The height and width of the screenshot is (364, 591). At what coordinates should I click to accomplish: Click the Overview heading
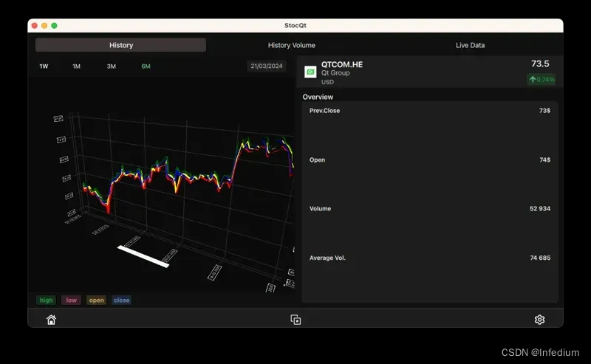pos(318,97)
